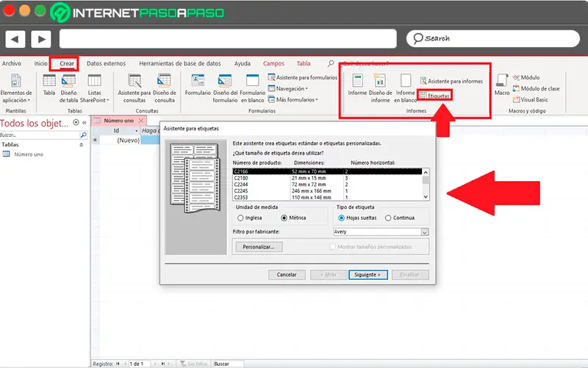
Task: Launch Asistente para consultas
Action: click(x=135, y=88)
